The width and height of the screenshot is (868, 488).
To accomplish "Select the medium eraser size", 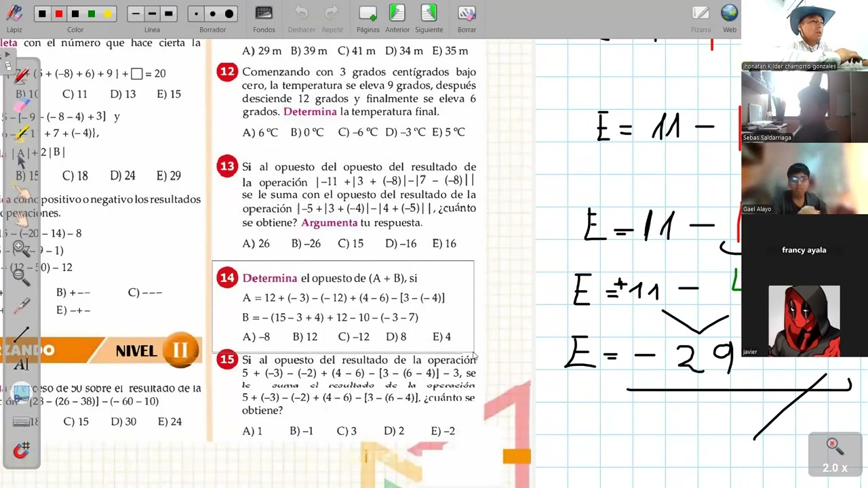I will tap(212, 14).
